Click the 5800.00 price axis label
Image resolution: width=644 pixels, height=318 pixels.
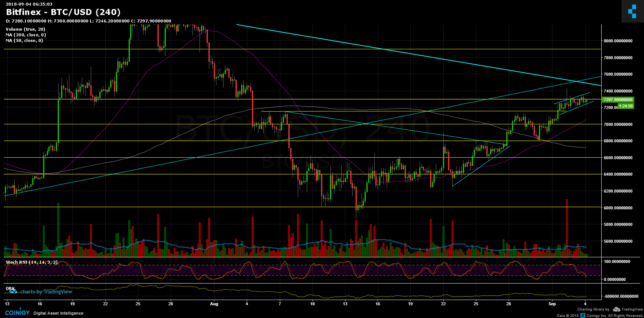pyautogui.click(x=618, y=224)
